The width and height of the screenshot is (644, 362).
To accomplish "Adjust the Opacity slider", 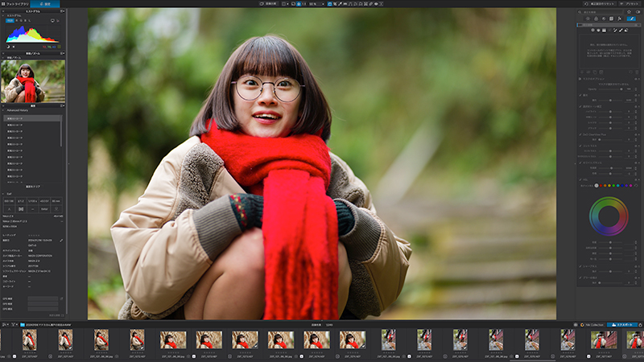I will (x=612, y=89).
